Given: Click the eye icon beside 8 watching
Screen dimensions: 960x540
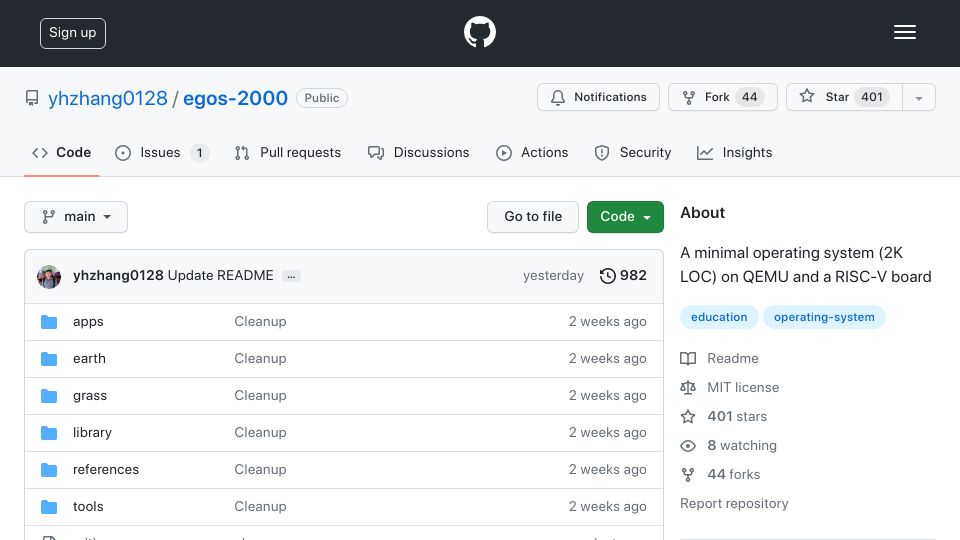Looking at the screenshot, I should click(688, 446).
